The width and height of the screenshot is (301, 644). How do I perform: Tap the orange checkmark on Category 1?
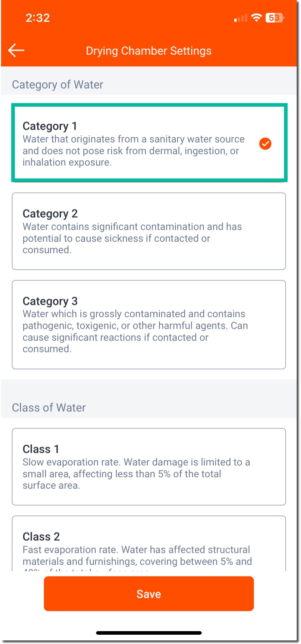(x=265, y=144)
